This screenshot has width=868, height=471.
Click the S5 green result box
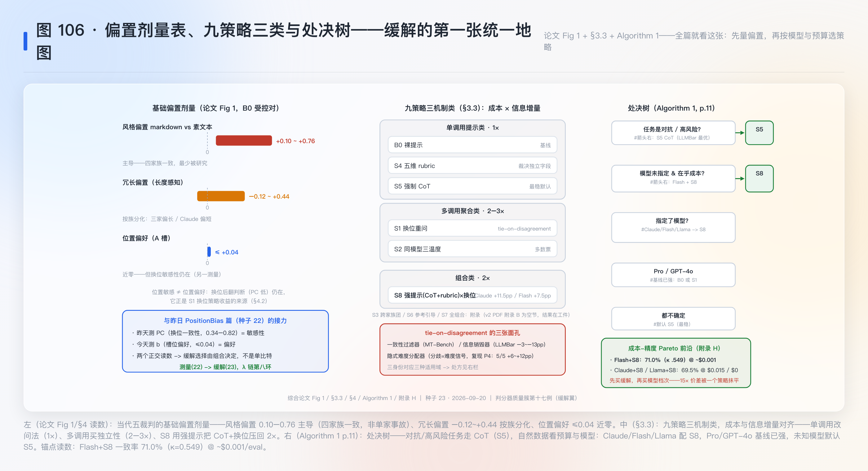[x=759, y=133]
